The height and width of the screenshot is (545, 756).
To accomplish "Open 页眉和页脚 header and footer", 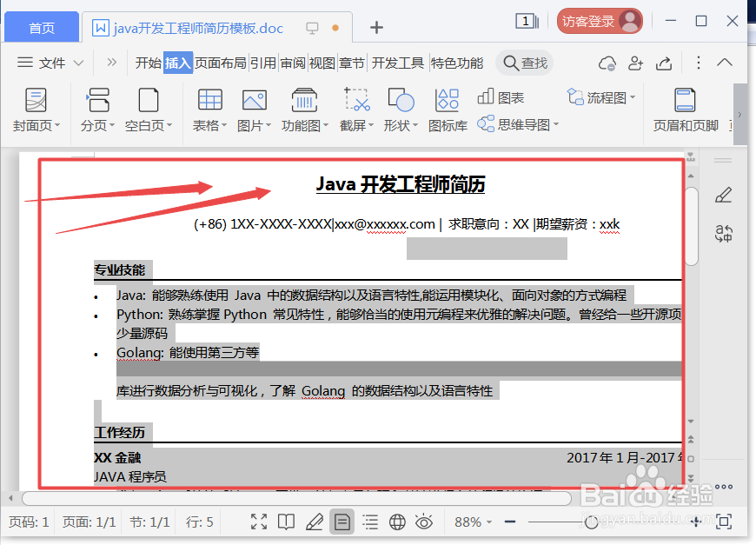I will (685, 110).
